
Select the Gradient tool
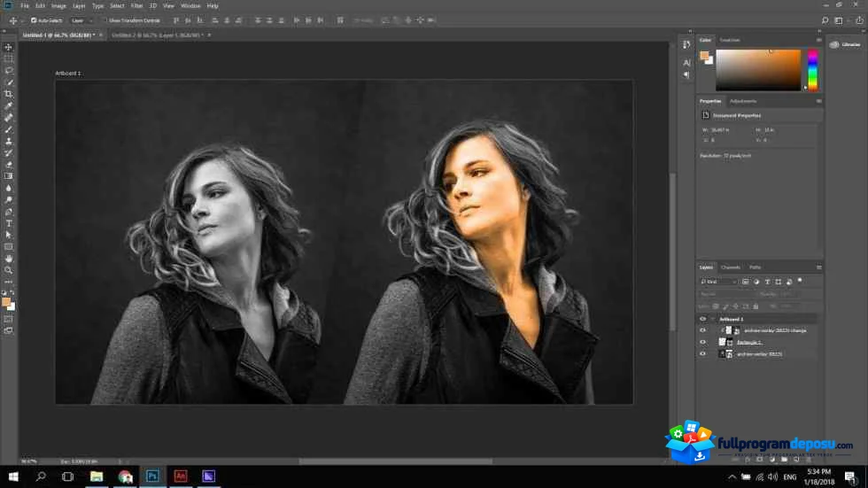pyautogui.click(x=8, y=176)
